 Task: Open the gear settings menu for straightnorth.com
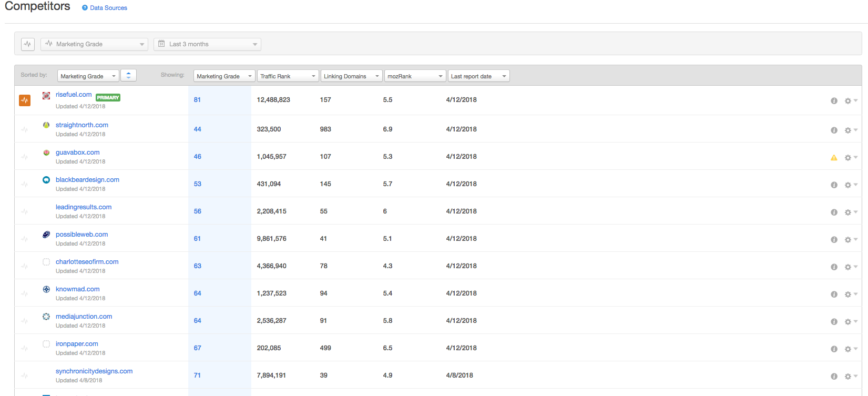tap(851, 130)
